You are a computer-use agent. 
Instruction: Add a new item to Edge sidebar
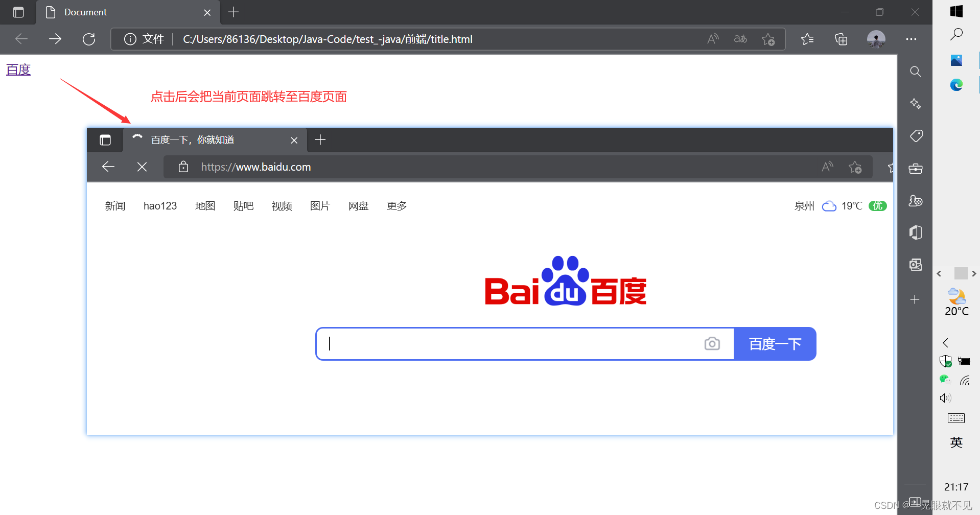[915, 299]
